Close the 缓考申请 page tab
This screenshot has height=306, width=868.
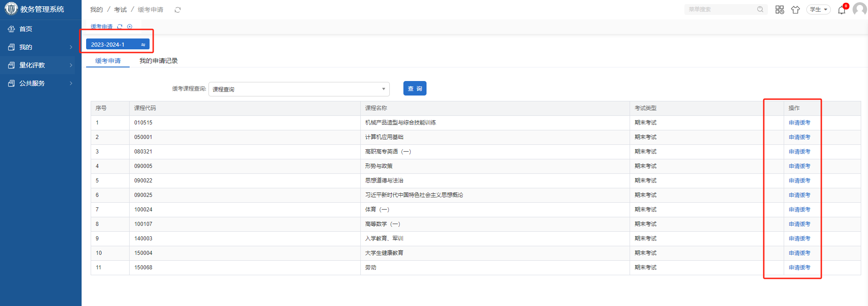pos(130,27)
